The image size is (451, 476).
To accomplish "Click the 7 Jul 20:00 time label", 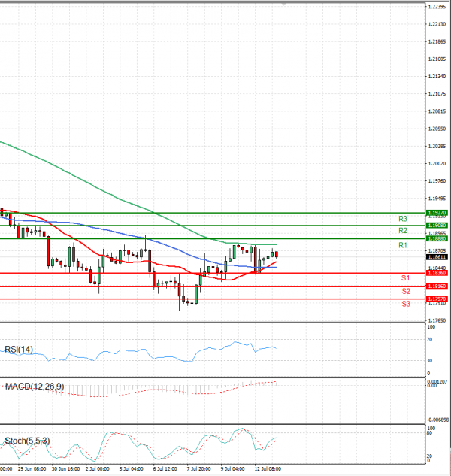I will click(198, 468).
